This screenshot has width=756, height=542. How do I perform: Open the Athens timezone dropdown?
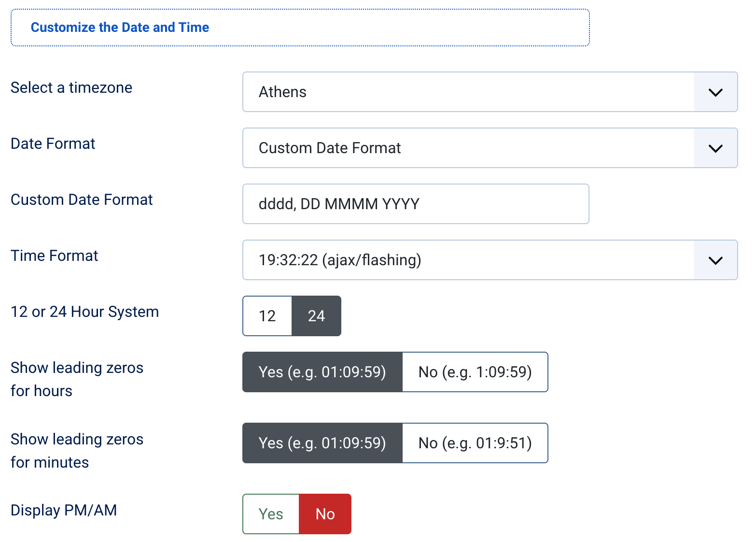(x=468, y=92)
